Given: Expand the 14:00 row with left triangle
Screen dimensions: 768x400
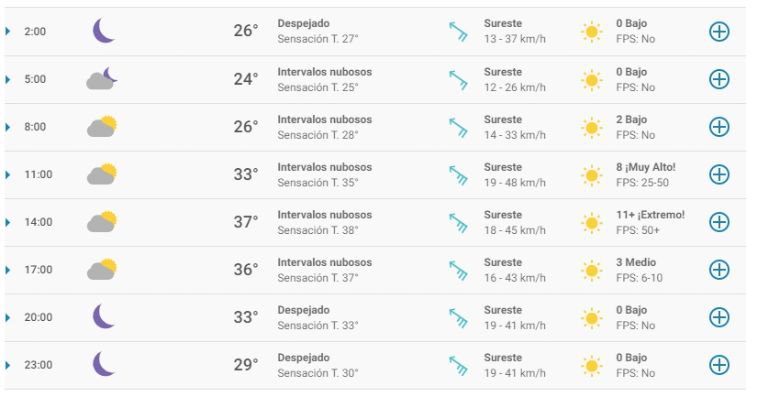Looking at the screenshot, I should (x=7, y=222).
